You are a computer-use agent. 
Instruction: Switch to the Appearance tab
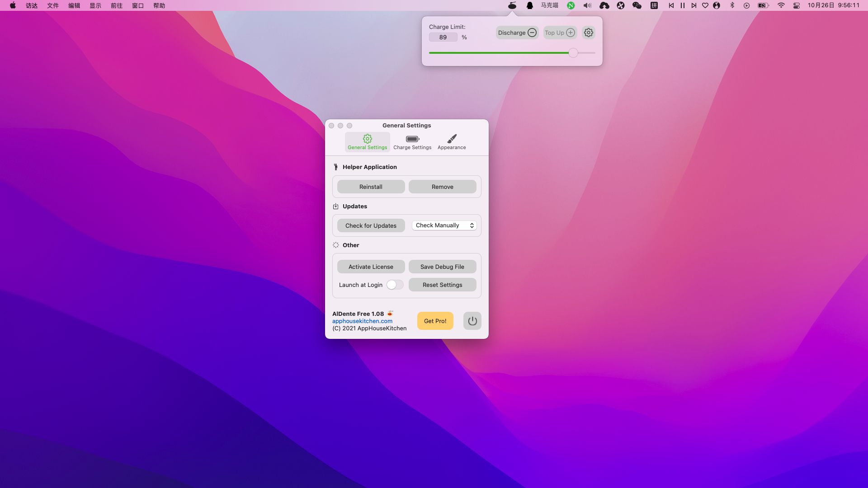coord(451,142)
